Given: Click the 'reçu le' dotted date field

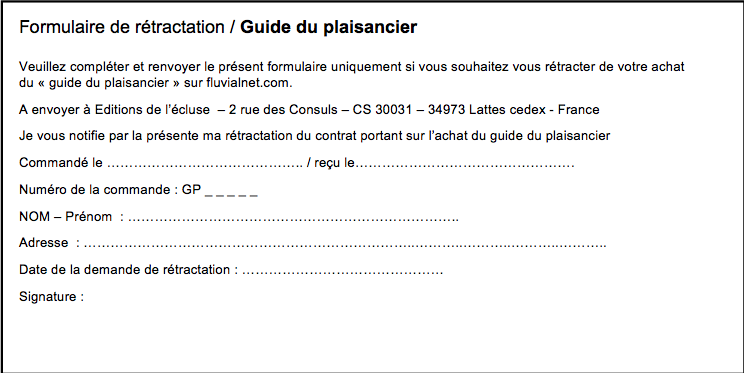Looking at the screenshot, I should point(465,164).
